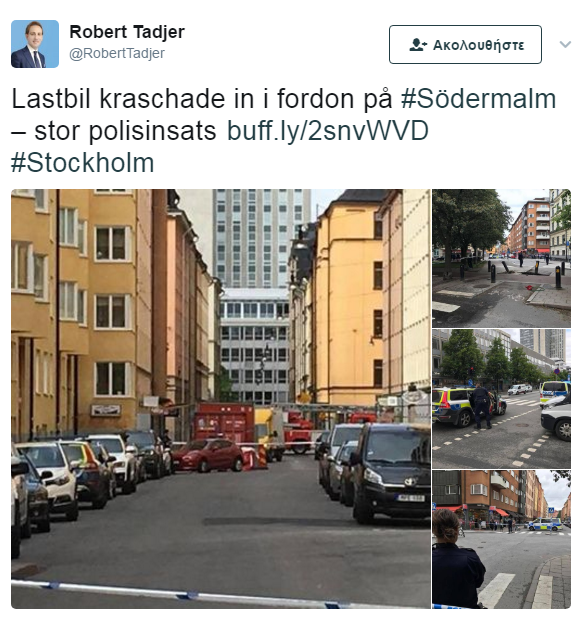584x619 pixels.
Task: Click the officer beside the Volvo police car
Action: pyautogui.click(x=481, y=407)
